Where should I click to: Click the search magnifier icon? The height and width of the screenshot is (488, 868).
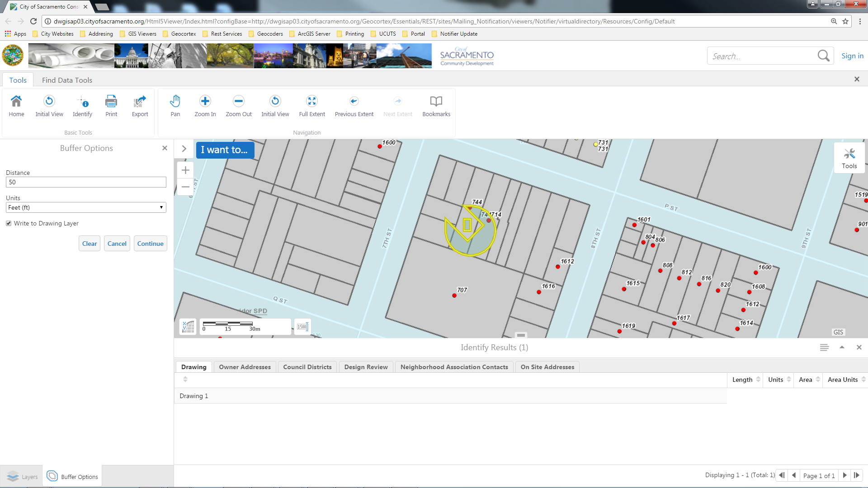point(823,56)
